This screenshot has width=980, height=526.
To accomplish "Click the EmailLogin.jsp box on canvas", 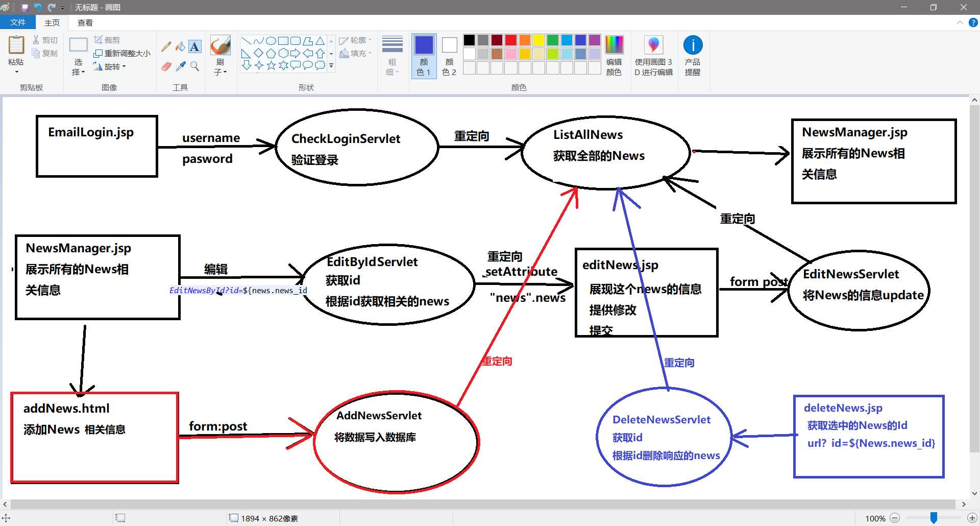I will point(97,146).
